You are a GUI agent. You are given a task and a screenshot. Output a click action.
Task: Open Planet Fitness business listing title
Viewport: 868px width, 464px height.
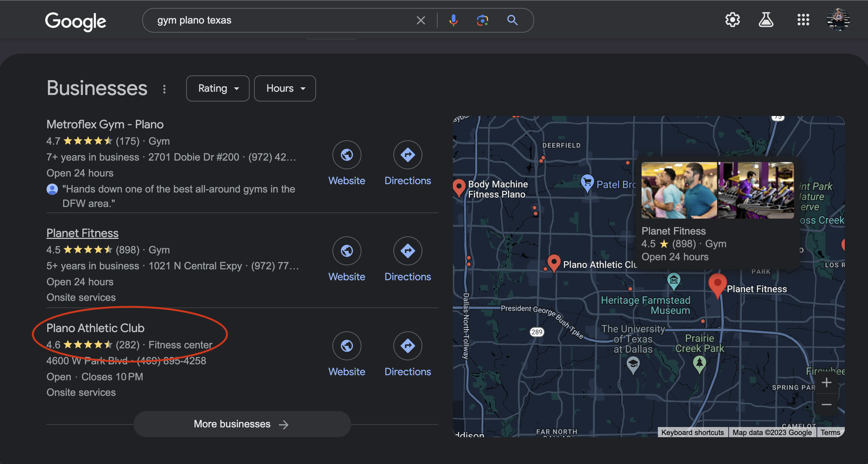pyautogui.click(x=82, y=233)
